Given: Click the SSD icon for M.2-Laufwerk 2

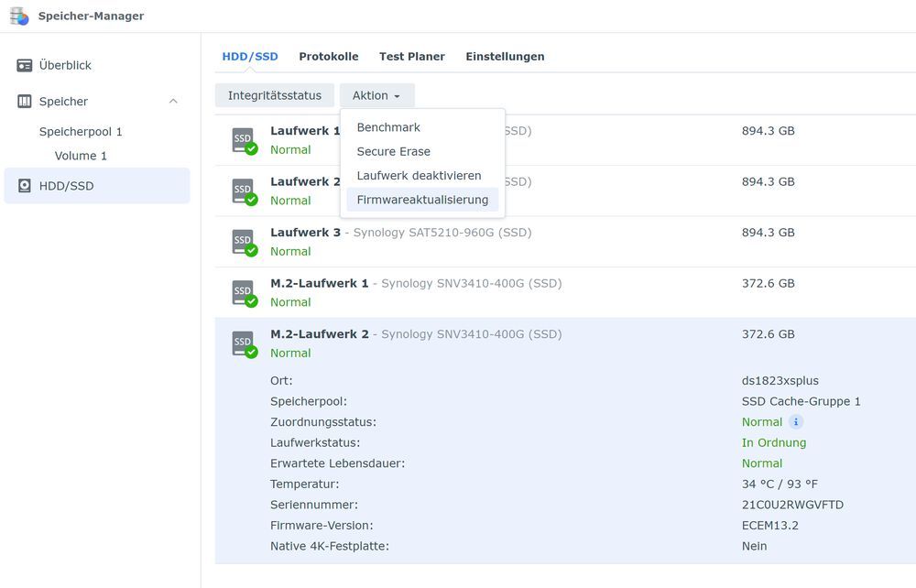Looking at the screenshot, I should 245,344.
